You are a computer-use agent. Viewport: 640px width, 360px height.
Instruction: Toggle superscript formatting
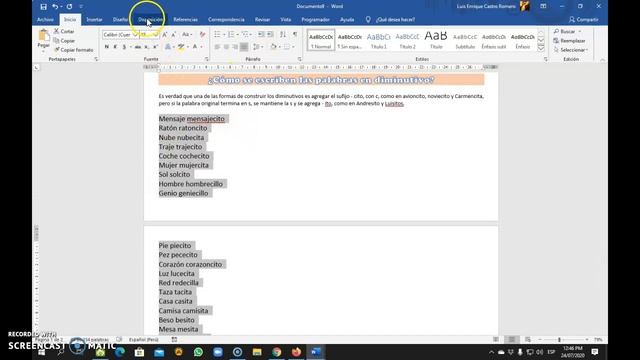pos(155,47)
